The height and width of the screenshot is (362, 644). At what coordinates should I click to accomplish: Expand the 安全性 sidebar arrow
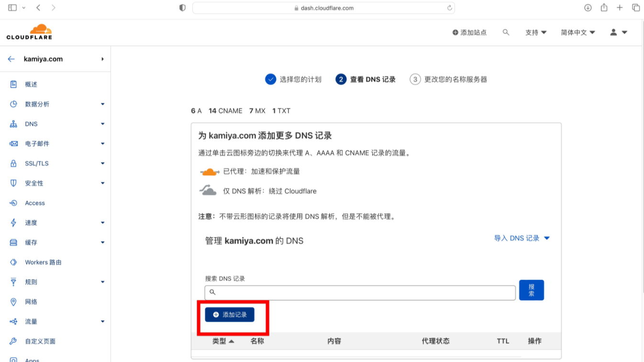(102, 183)
